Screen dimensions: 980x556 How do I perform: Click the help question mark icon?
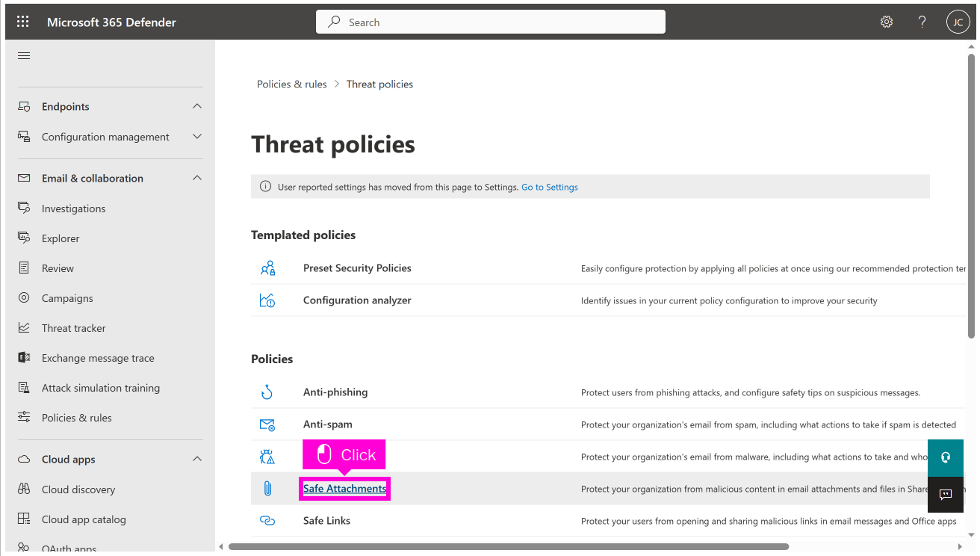click(922, 22)
